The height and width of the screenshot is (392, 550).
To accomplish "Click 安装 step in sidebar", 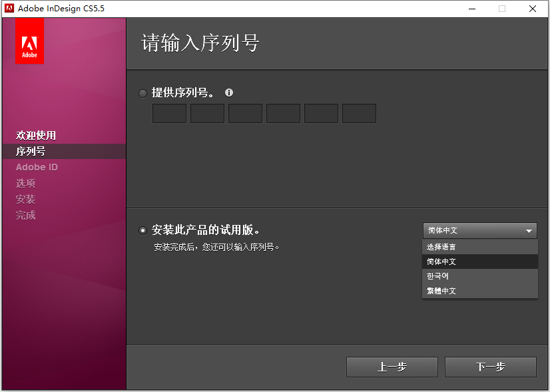I will 25,200.
